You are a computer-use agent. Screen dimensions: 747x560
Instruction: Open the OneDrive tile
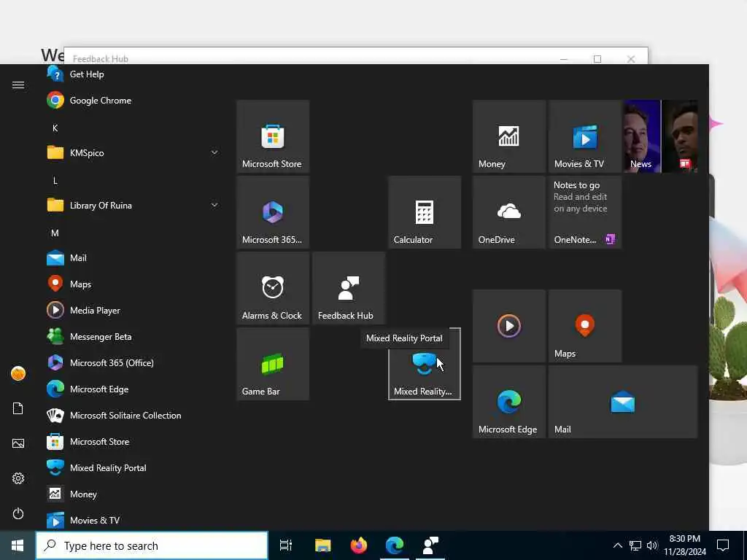[509, 212]
